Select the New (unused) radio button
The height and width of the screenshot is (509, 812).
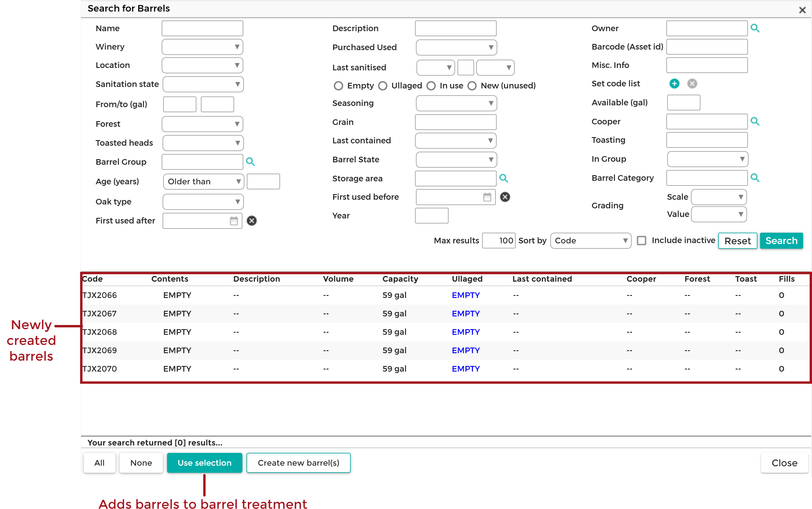[472, 86]
